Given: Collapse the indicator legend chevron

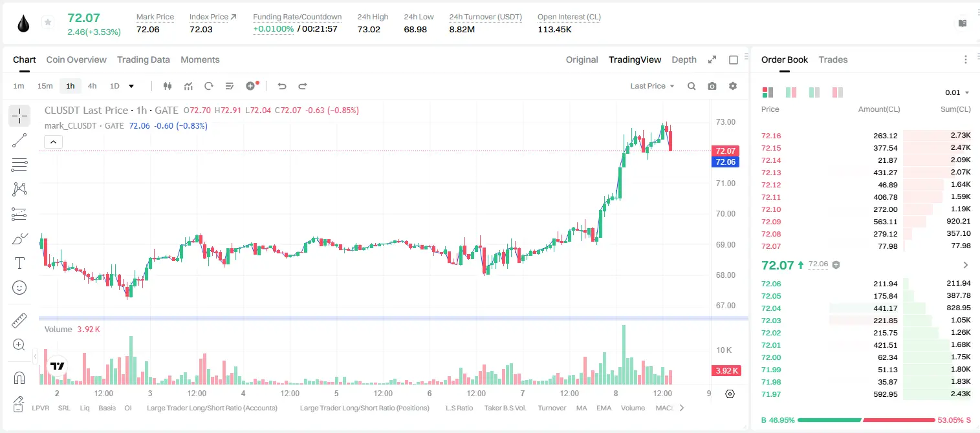Looking at the screenshot, I should click(x=53, y=142).
